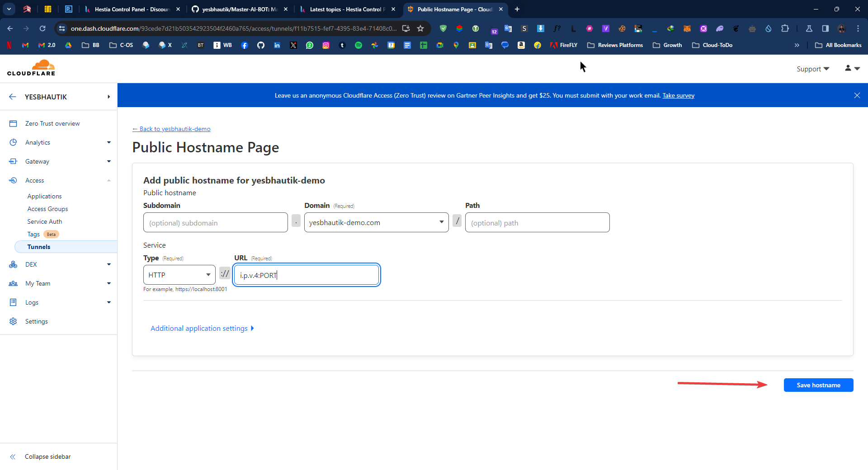Open the All Bookmarks folder
868x470 pixels.
(838, 45)
